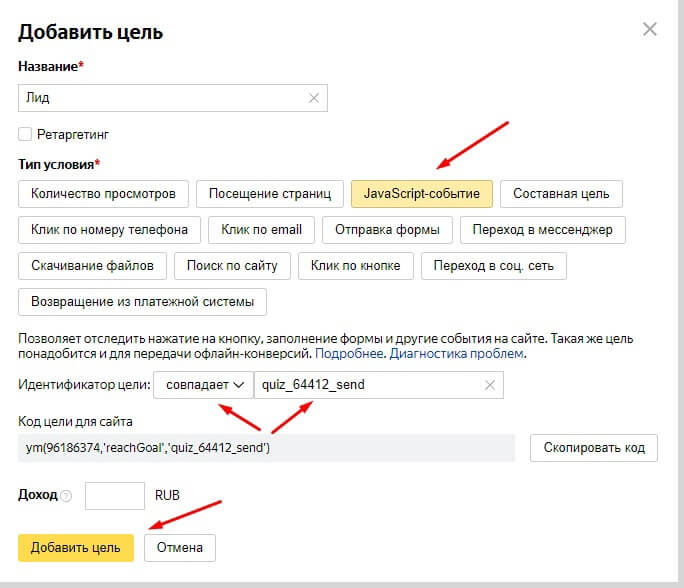This screenshot has height=588, width=684.
Task: Select Количество просмотров condition type
Action: [103, 193]
